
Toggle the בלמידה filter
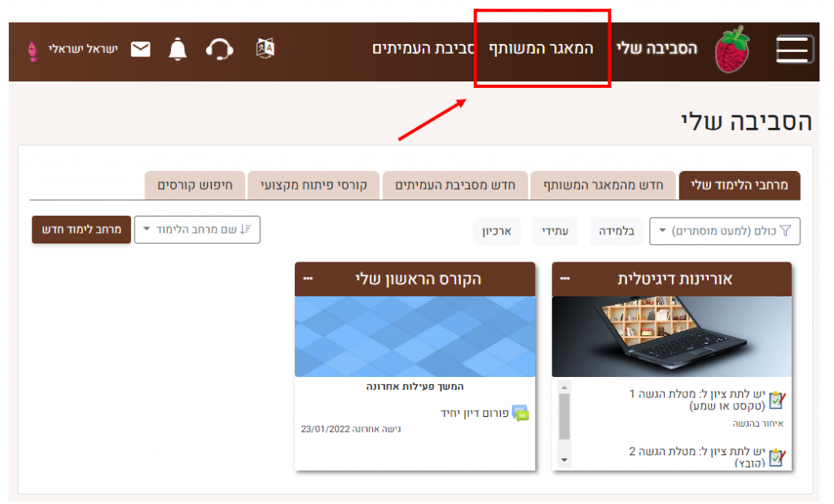[x=616, y=231]
